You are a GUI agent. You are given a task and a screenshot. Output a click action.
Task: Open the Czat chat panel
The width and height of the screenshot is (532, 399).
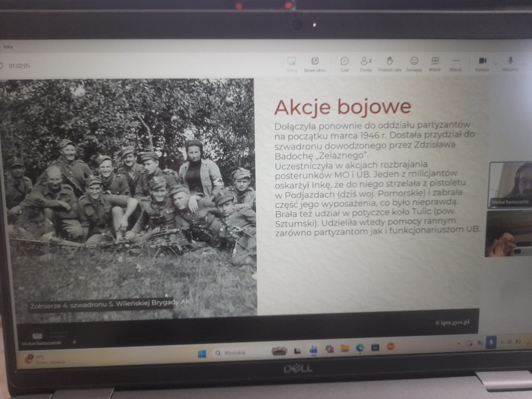point(344,63)
